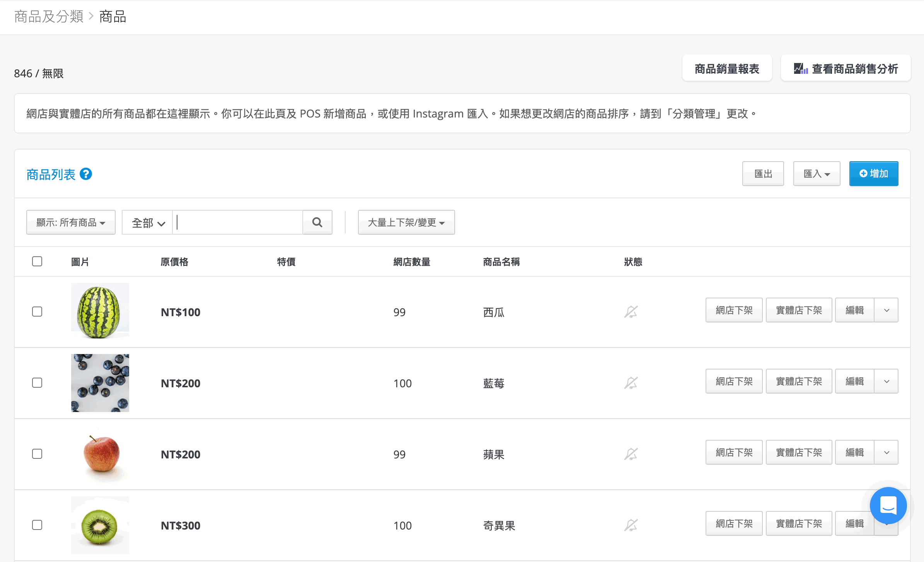Click the help question-mark icon beside 商品列表
This screenshot has width=924, height=562.
[x=86, y=174]
